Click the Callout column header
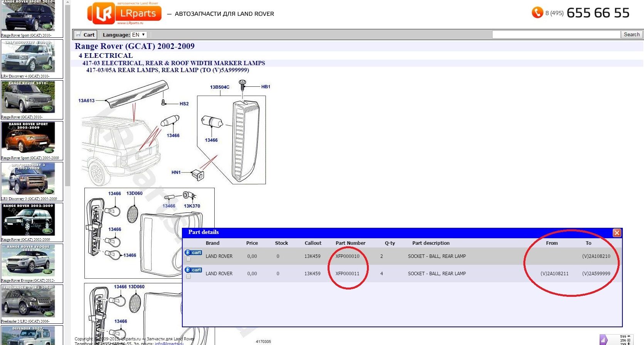 click(x=313, y=243)
